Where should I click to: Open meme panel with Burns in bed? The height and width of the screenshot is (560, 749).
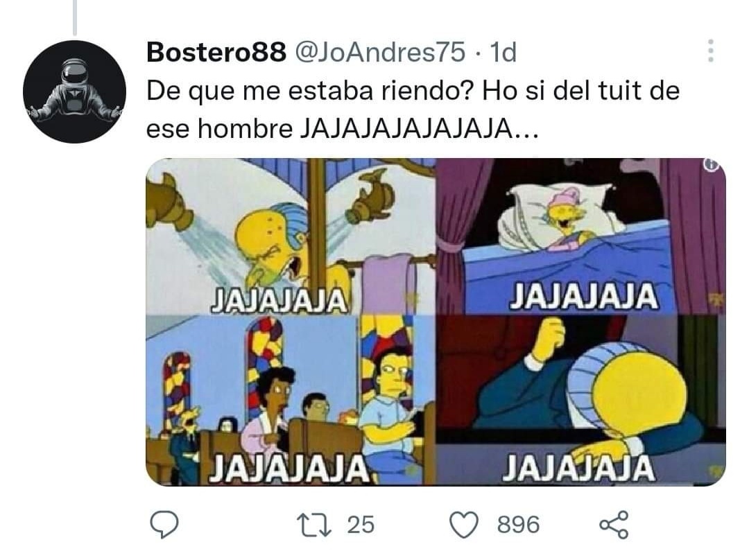[581, 236]
